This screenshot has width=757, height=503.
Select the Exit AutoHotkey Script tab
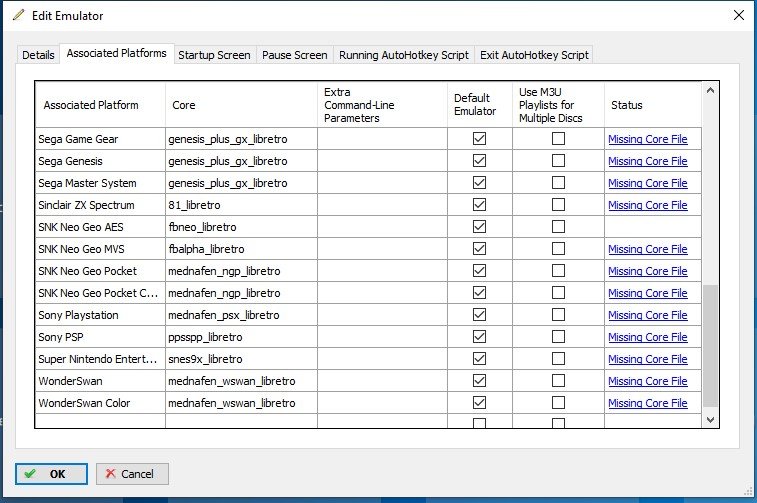(534, 55)
